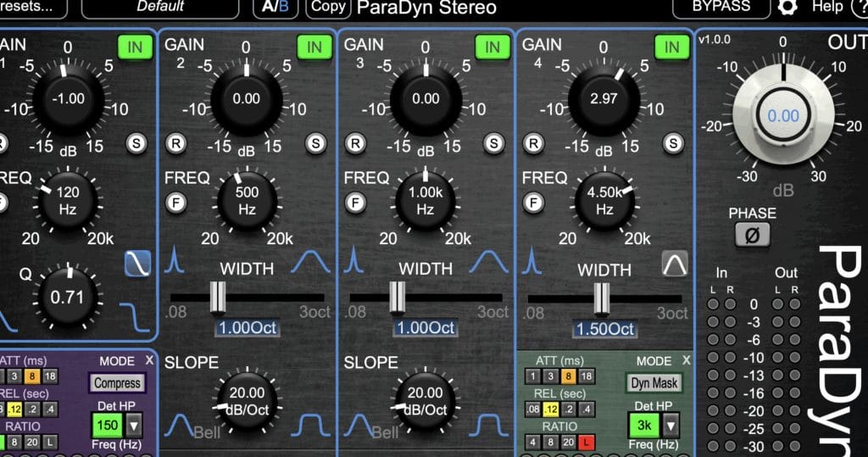Click band 4 gain knob showing 2.97
Image resolution: width=868 pixels, height=457 pixels.
(x=604, y=100)
